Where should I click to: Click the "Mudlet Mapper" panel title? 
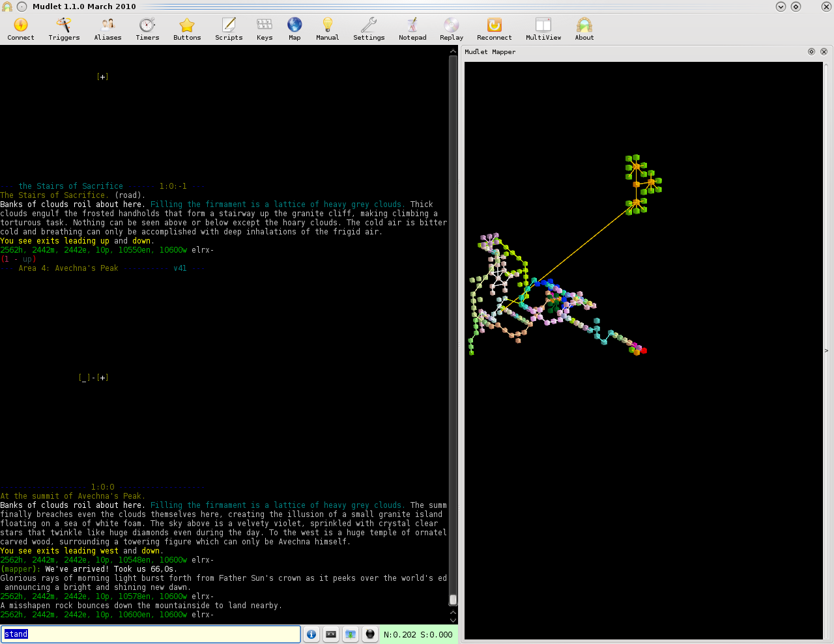coord(490,52)
